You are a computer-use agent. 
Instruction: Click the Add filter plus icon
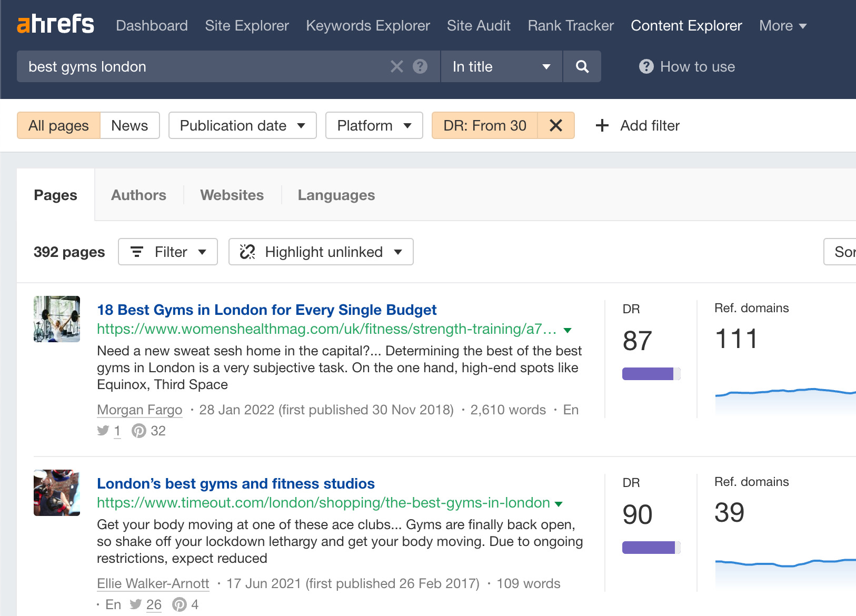coord(601,125)
